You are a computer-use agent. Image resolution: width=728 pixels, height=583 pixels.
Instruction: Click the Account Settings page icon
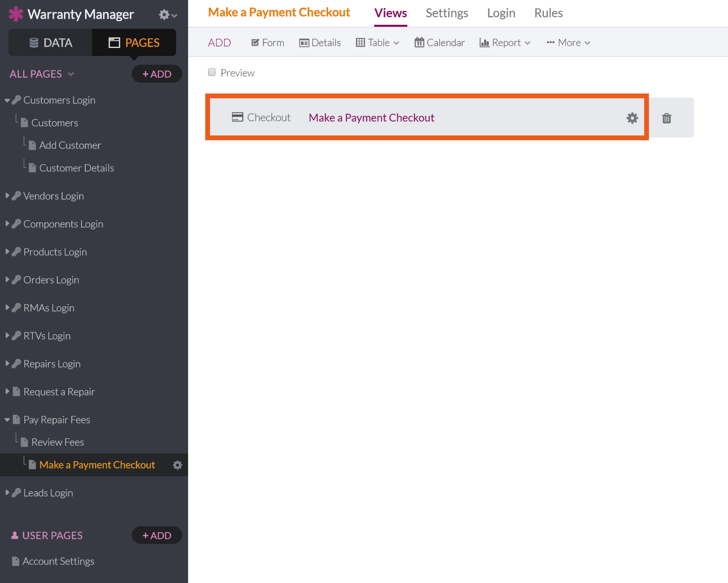[16, 561]
